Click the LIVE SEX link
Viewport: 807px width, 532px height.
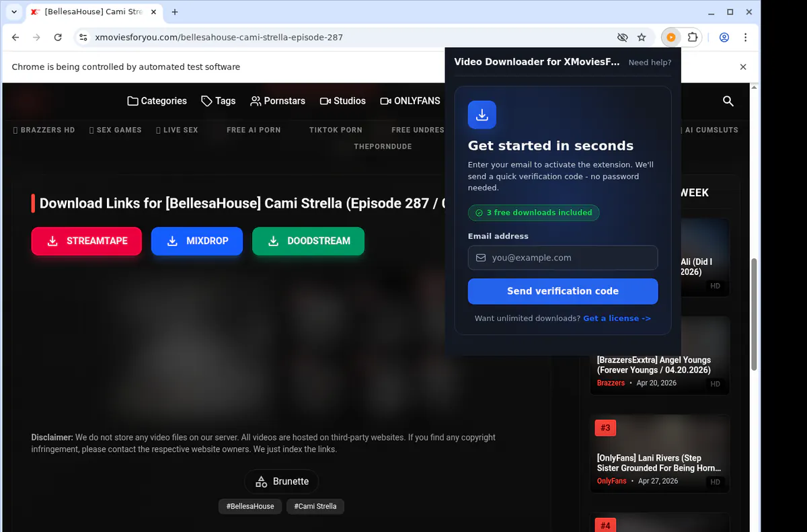tap(177, 130)
